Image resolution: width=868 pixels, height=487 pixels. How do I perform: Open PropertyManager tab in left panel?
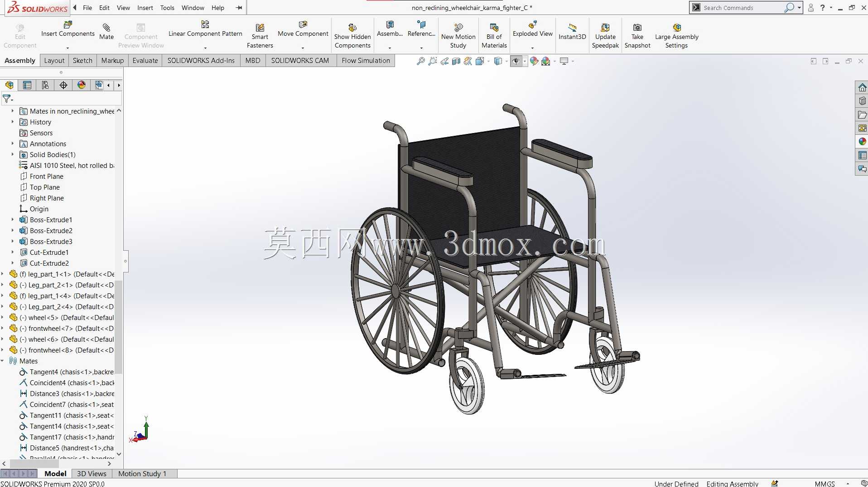27,85
